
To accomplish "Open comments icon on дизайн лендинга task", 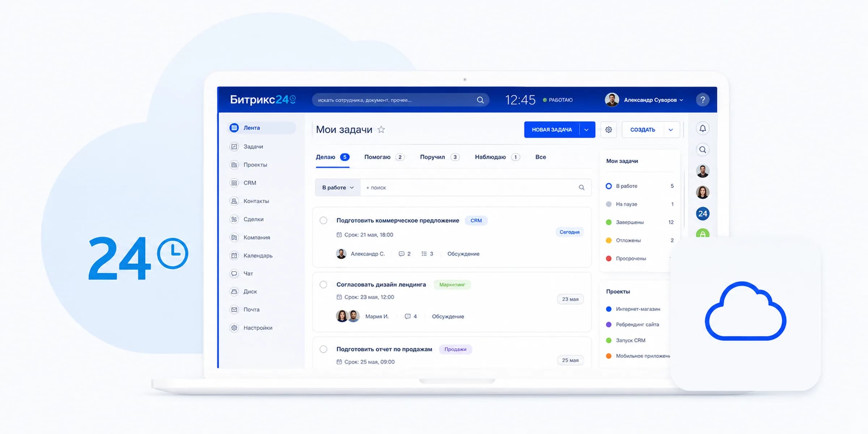I will [408, 316].
